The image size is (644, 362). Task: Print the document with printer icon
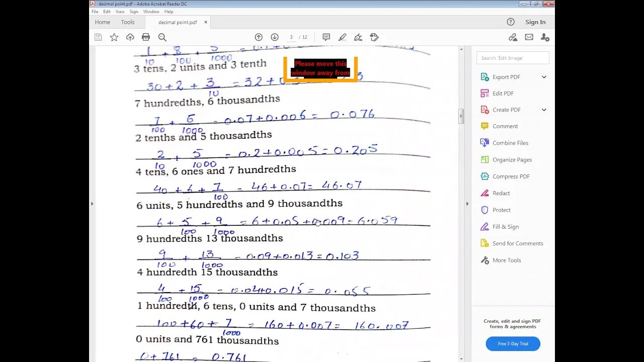click(146, 37)
